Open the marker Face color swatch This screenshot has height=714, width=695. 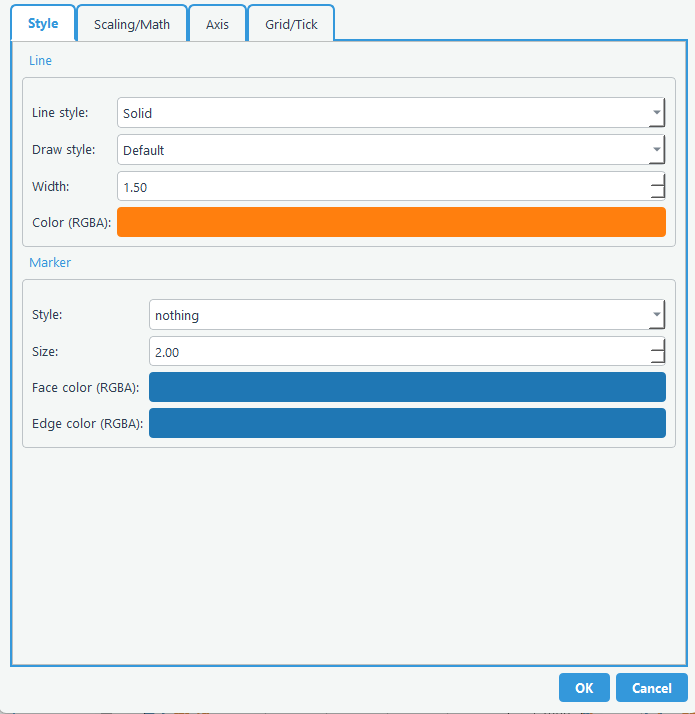coord(407,387)
